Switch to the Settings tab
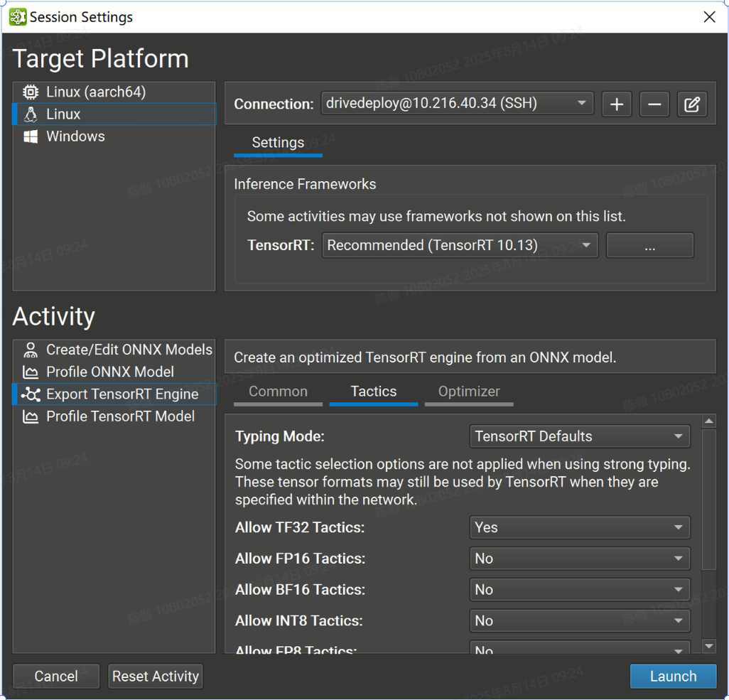Image resolution: width=729 pixels, height=700 pixels. click(278, 144)
